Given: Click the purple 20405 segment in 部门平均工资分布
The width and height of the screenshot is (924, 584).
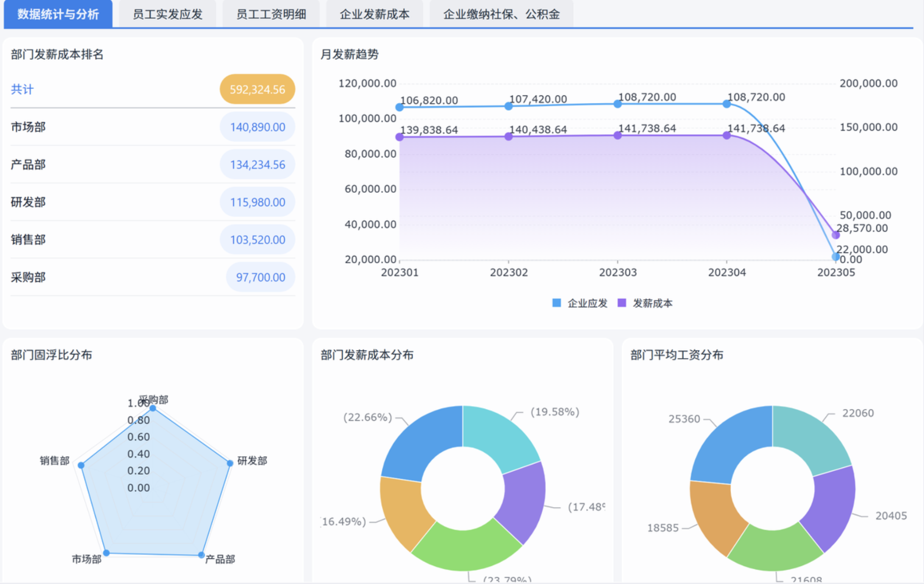Looking at the screenshot, I should point(832,506).
